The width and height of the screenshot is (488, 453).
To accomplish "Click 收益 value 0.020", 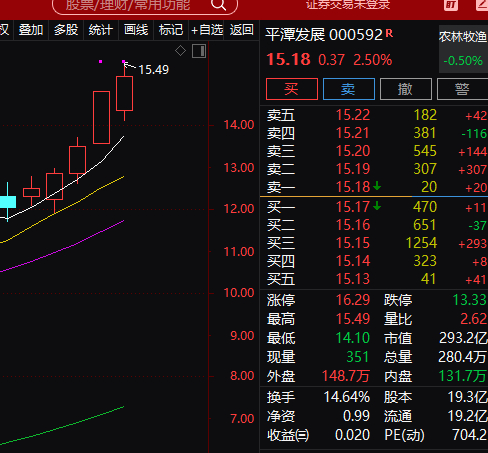I will pyautogui.click(x=352, y=435).
